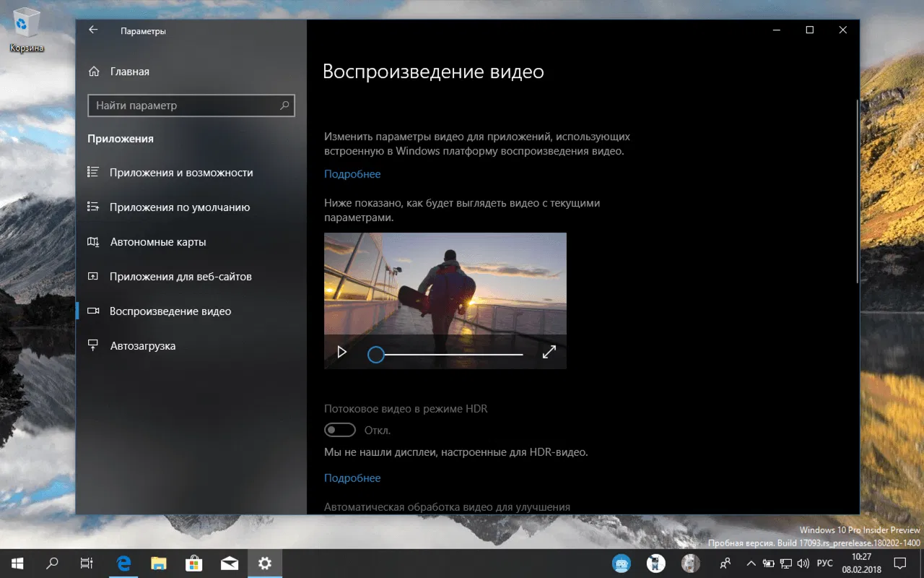Select Воспроизведение видео in the sidebar
This screenshot has height=578, width=924.
coord(170,311)
